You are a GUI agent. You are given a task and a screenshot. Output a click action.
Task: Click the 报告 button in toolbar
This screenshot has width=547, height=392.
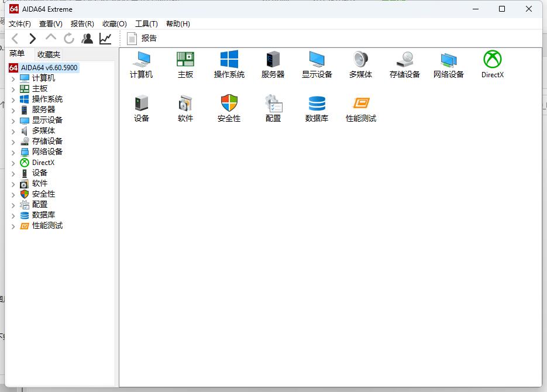point(142,39)
